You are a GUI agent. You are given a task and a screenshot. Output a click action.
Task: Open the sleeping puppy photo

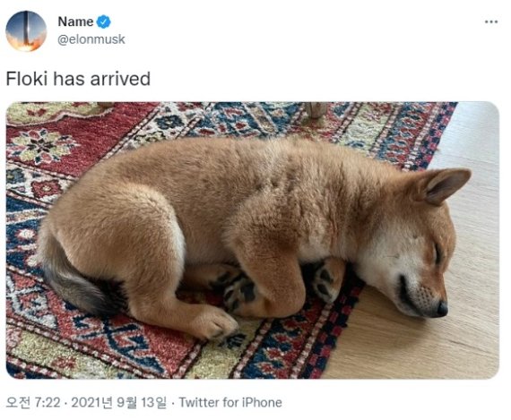pyautogui.click(x=253, y=240)
